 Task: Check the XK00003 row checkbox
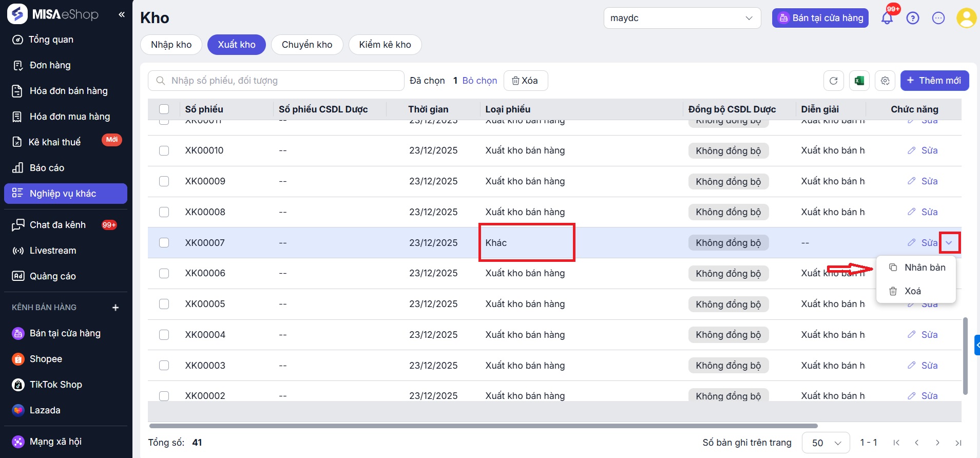pos(164,366)
